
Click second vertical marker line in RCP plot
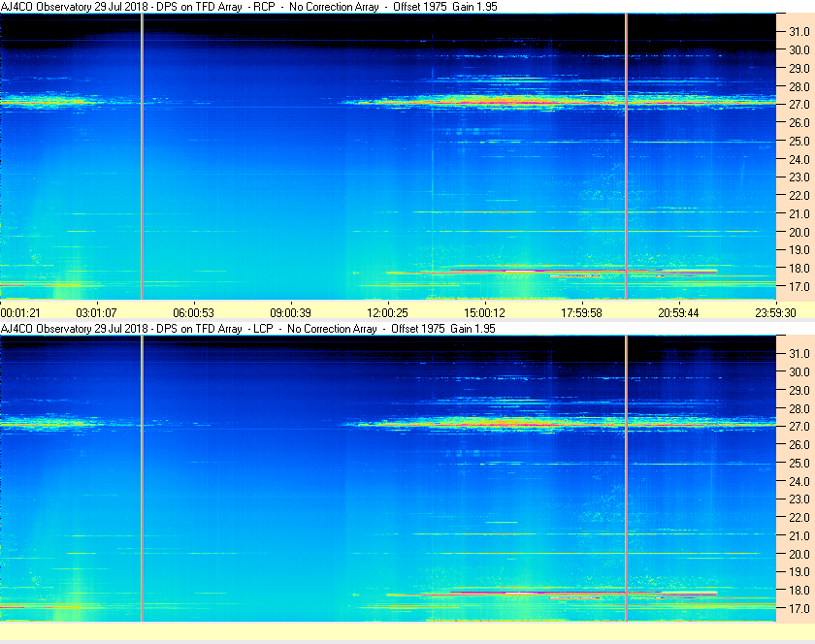point(627,156)
